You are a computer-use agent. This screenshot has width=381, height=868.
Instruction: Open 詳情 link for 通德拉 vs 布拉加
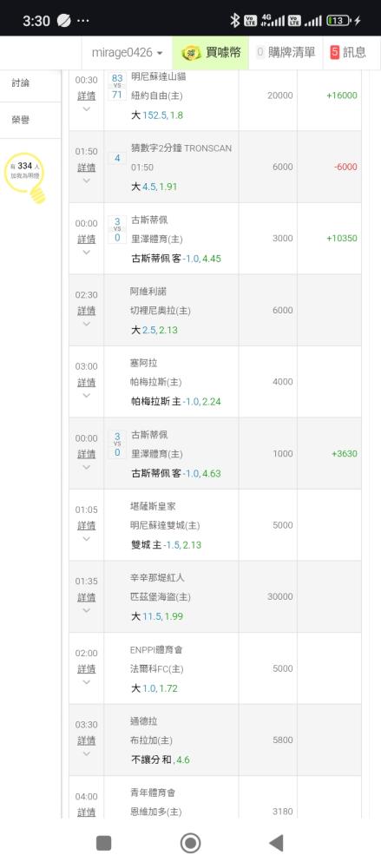coord(86,740)
